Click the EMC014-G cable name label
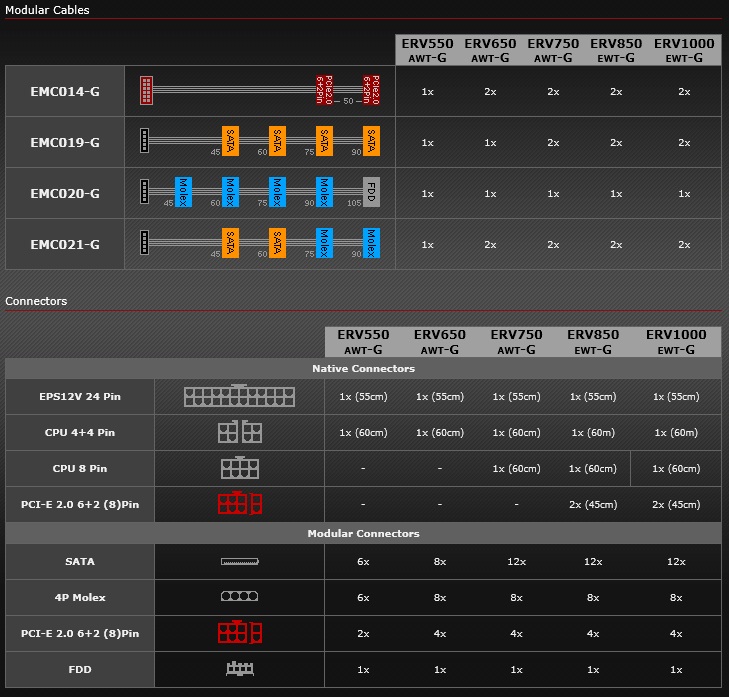 pos(65,91)
